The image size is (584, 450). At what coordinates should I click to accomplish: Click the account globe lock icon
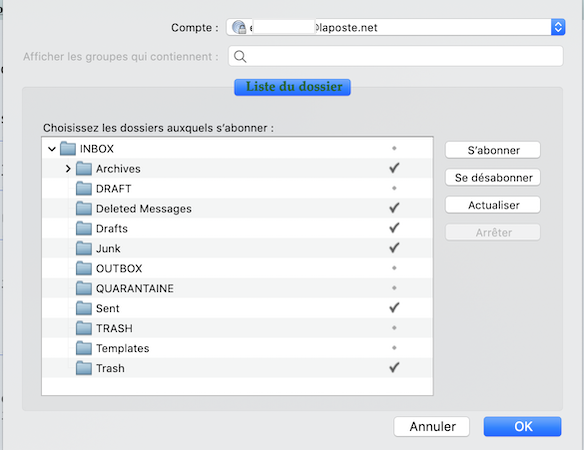[239, 27]
